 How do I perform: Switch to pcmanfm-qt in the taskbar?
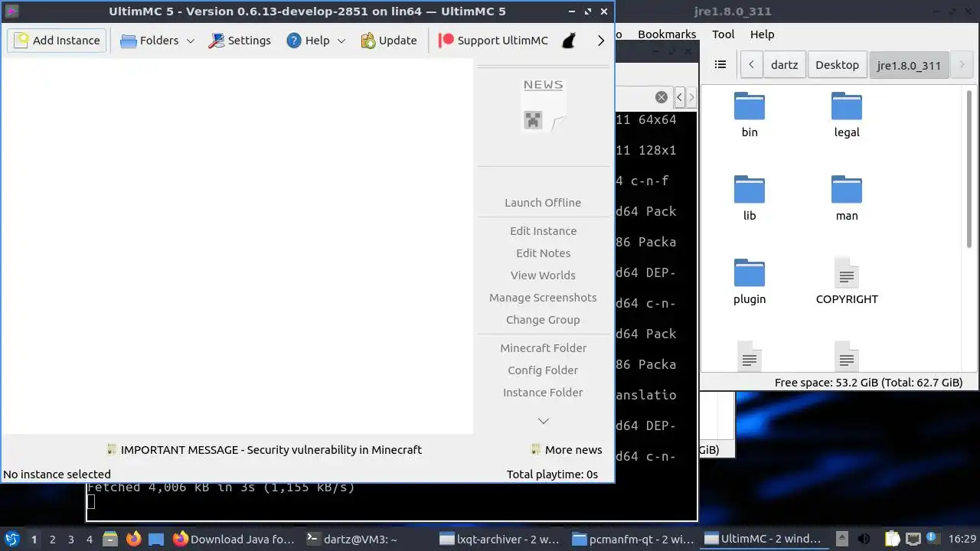(634, 540)
